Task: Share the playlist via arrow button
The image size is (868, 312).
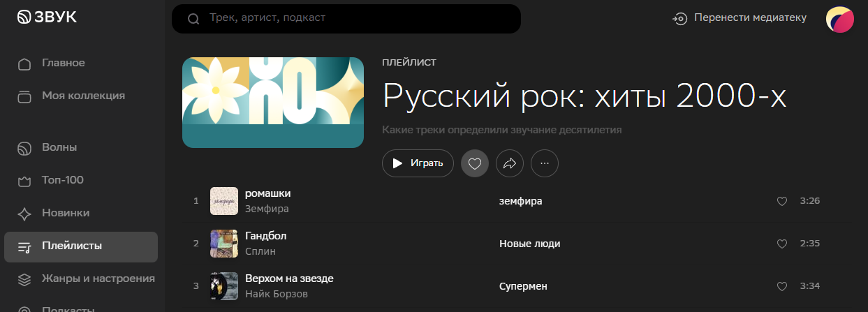Action: 510,163
